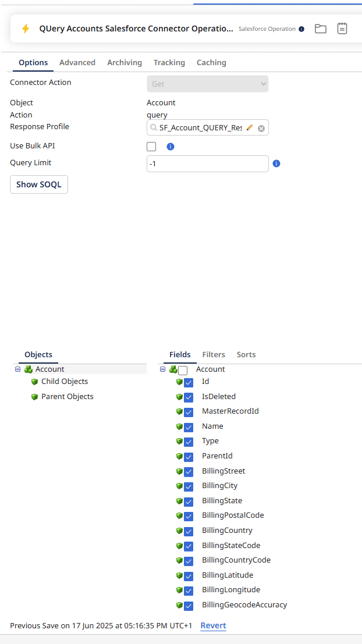Toggle the Account select-all fields checkbox
This screenshot has height=644, width=362.
[183, 370]
